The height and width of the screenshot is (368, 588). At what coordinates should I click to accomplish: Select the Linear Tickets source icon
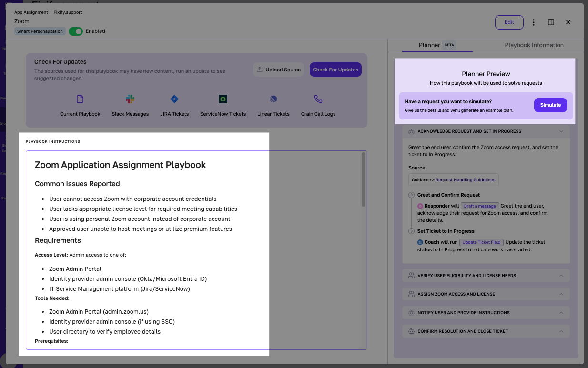[273, 99]
